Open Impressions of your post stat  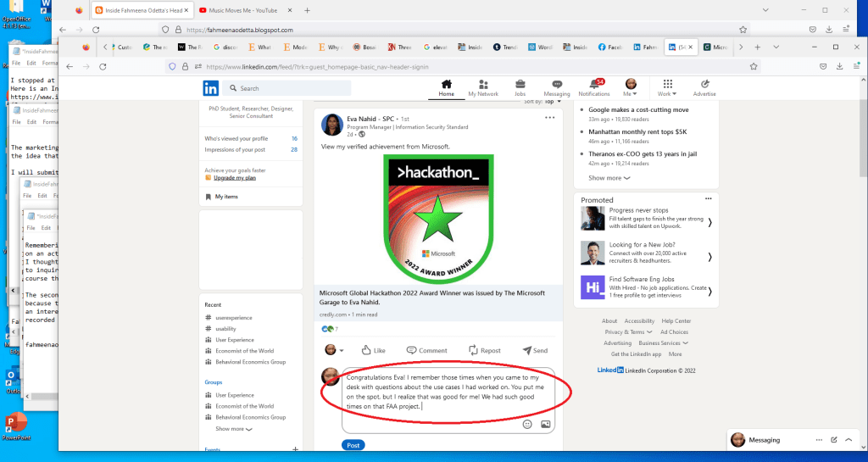pos(251,149)
